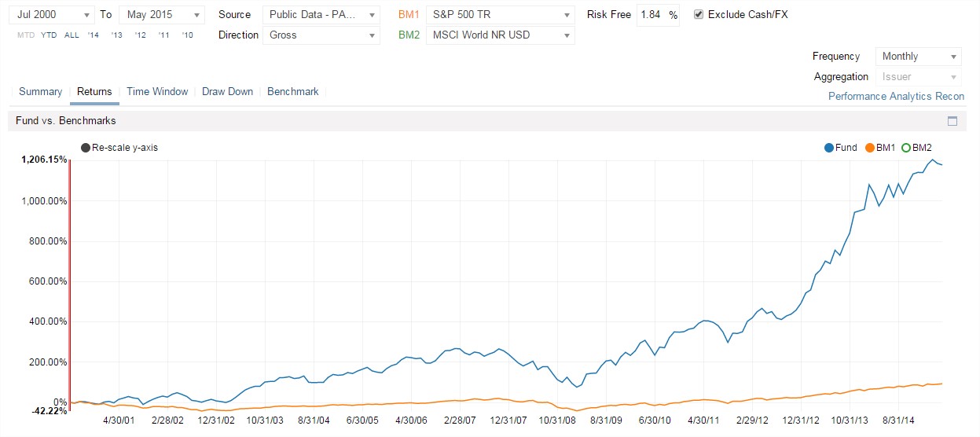The image size is (980, 437).
Task: Uncheck the Exclude Cash/FX checkbox
Action: tap(699, 15)
